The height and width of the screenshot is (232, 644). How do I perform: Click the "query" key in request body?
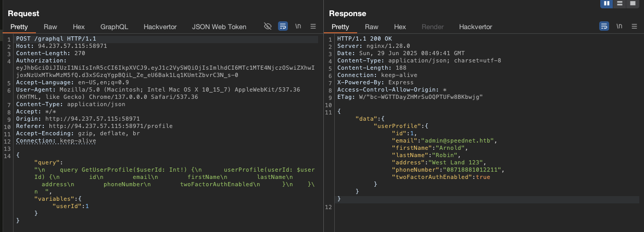tap(47, 162)
